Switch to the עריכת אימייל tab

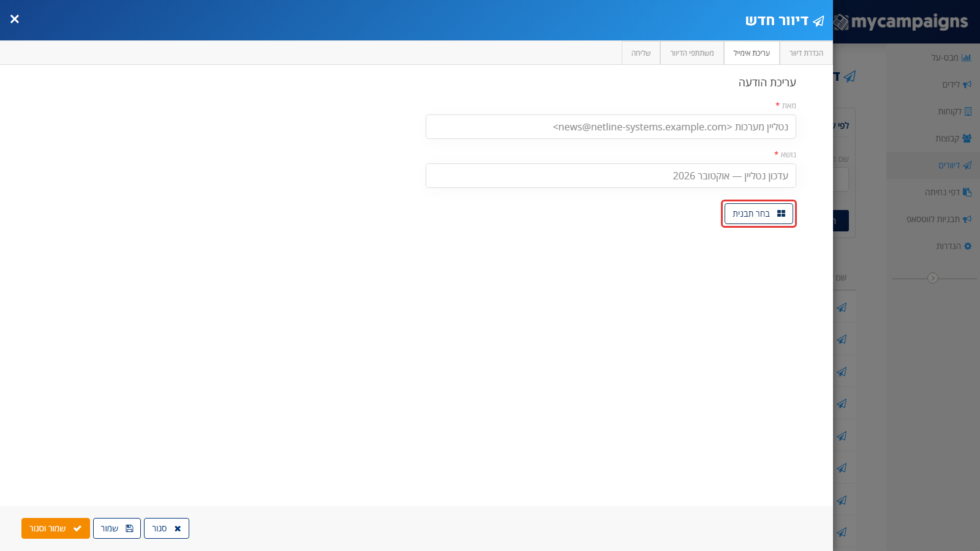click(752, 53)
